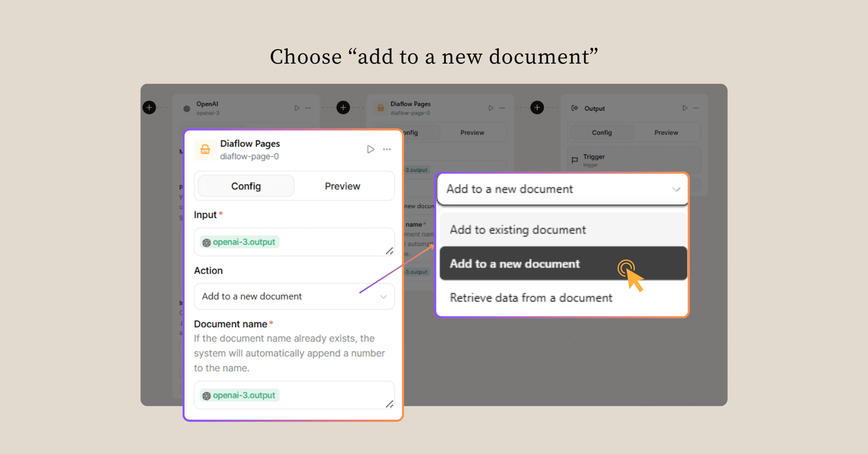
Task: Click the orange Diaflow Pages node icon
Action: [x=205, y=149]
